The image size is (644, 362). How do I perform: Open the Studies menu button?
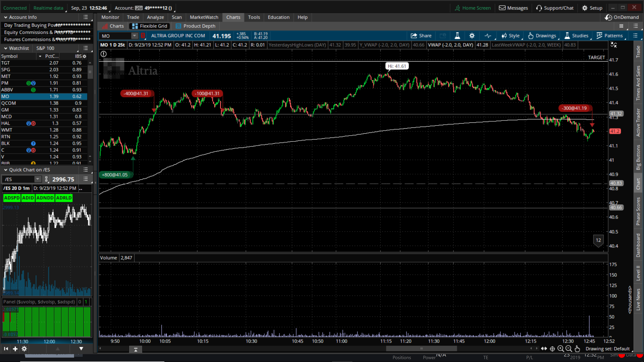(577, 36)
